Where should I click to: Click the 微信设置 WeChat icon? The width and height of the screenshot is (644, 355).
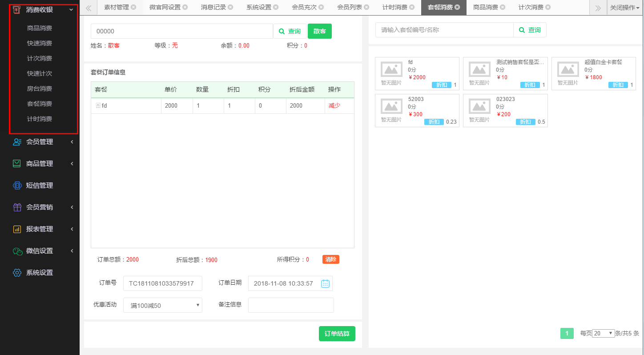17,251
